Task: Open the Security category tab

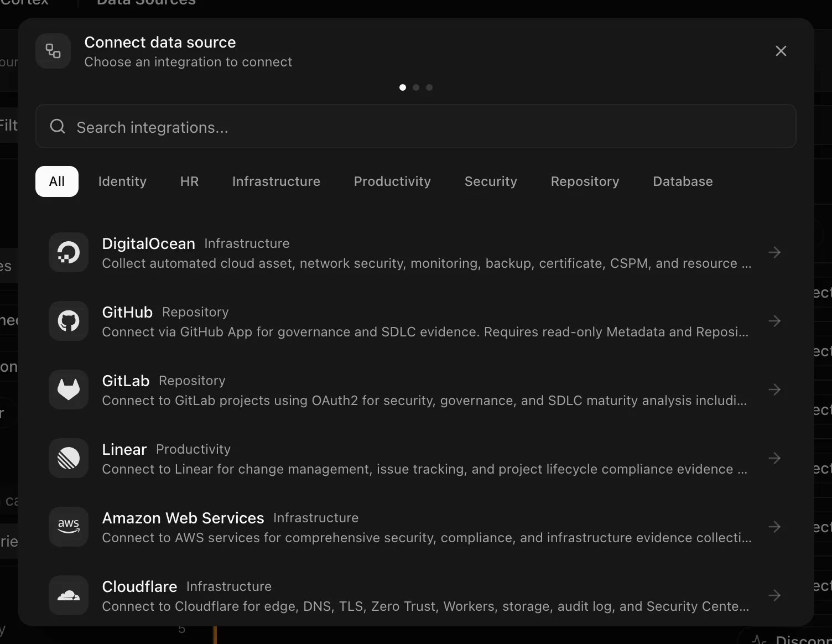Action: (x=491, y=181)
